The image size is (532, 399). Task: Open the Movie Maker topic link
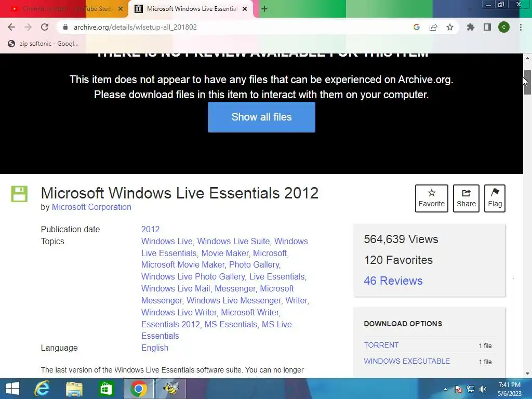click(225, 253)
